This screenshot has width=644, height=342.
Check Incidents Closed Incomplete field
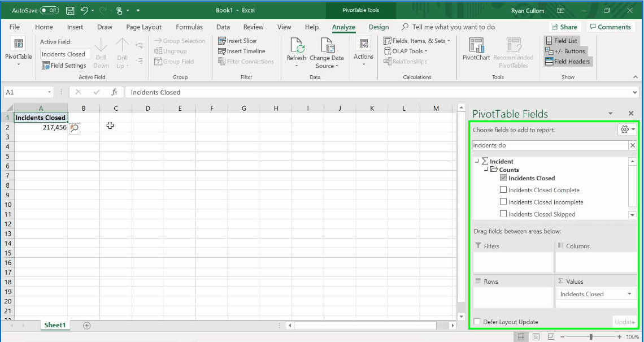pos(503,201)
